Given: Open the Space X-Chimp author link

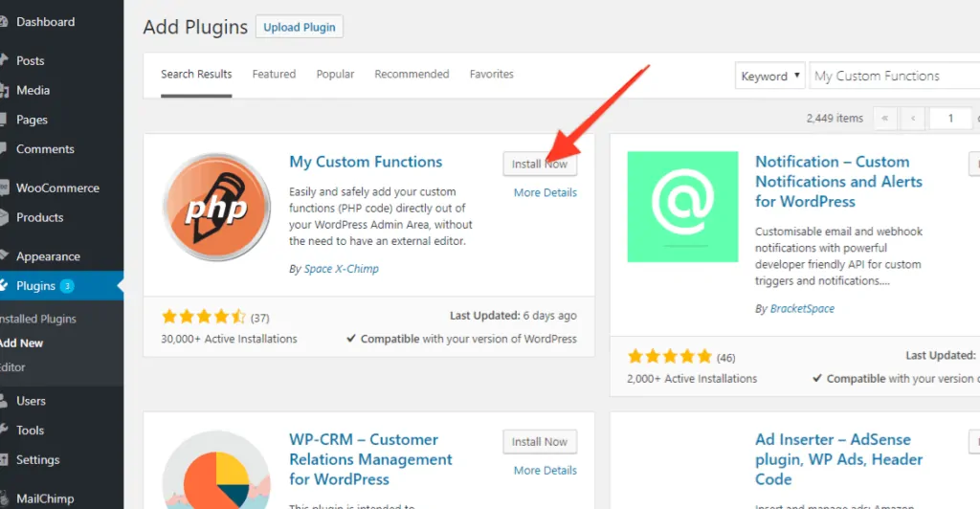Looking at the screenshot, I should coord(342,269).
